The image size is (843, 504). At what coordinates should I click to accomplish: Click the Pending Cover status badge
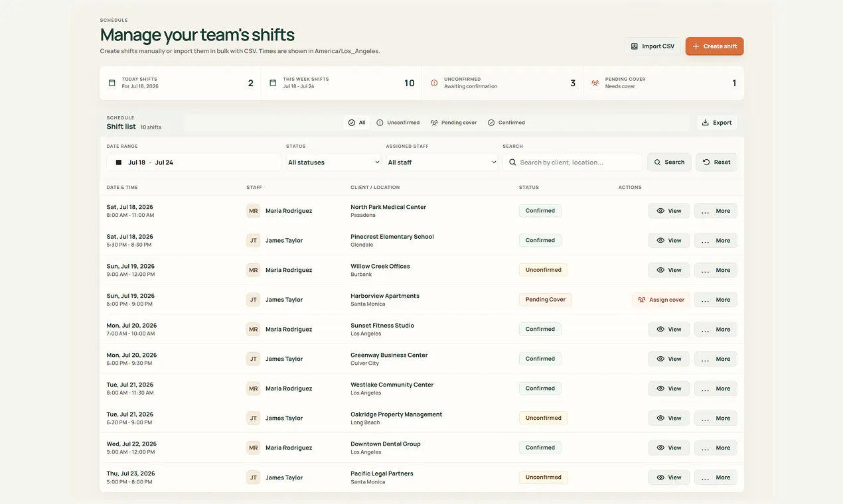(x=546, y=300)
